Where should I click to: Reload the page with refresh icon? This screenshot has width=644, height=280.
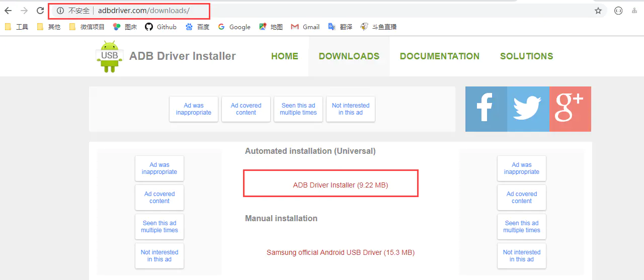(40, 11)
